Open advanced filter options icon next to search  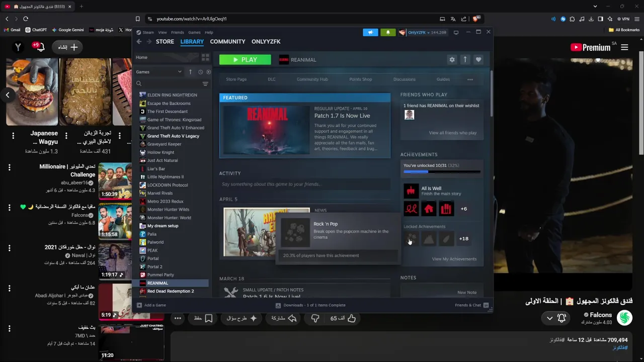click(x=205, y=84)
